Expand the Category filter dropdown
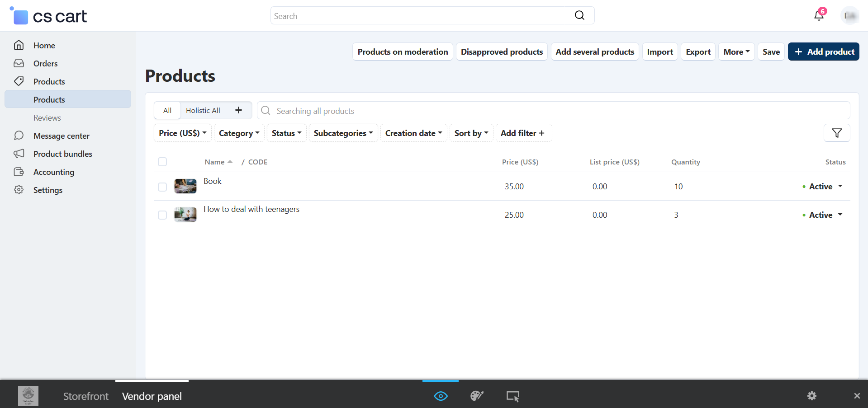868x408 pixels. tap(239, 133)
